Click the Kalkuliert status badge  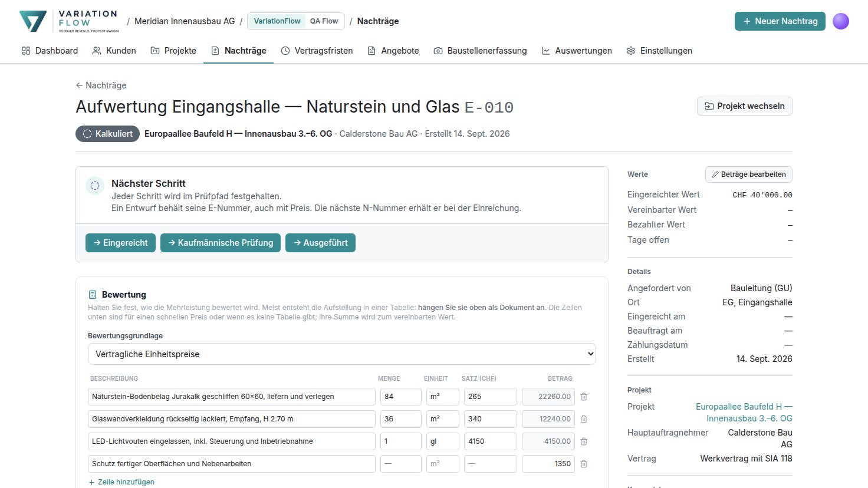107,134
